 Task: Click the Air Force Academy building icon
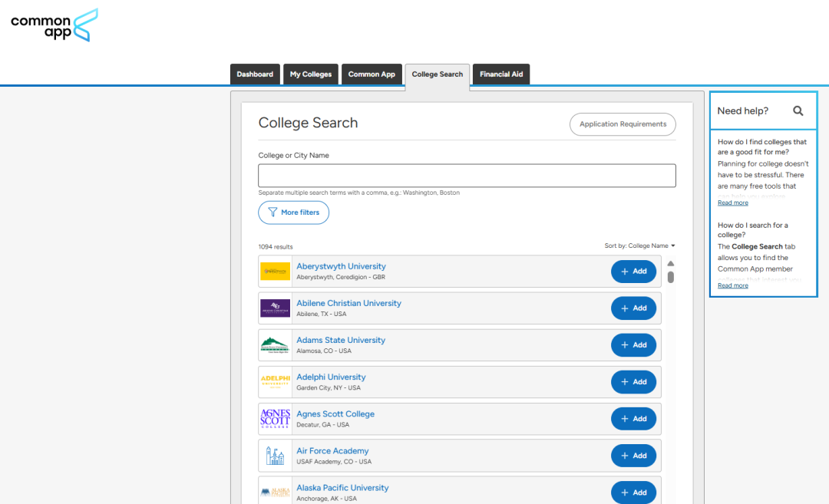point(275,456)
